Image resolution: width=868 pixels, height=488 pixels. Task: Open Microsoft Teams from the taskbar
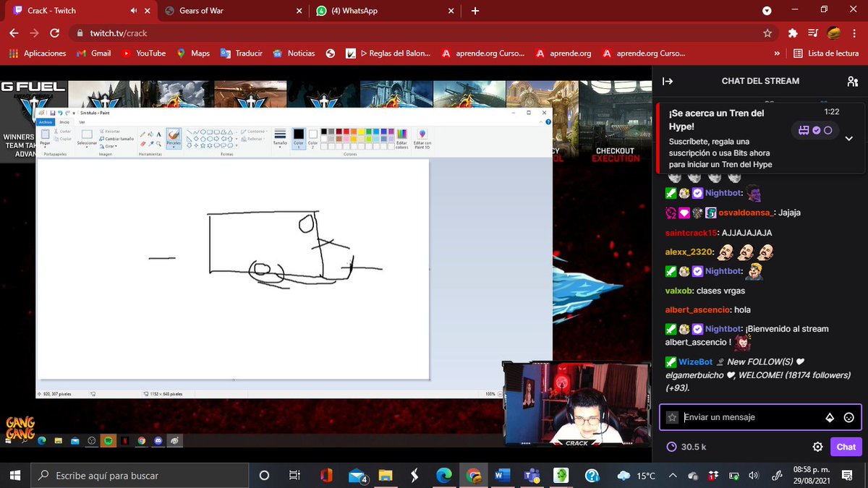(x=532, y=475)
